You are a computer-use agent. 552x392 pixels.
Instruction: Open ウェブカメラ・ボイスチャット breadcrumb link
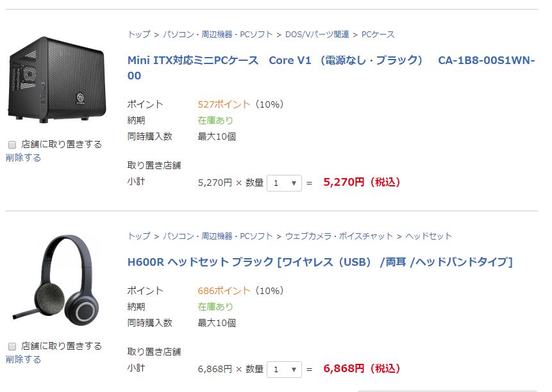point(339,236)
